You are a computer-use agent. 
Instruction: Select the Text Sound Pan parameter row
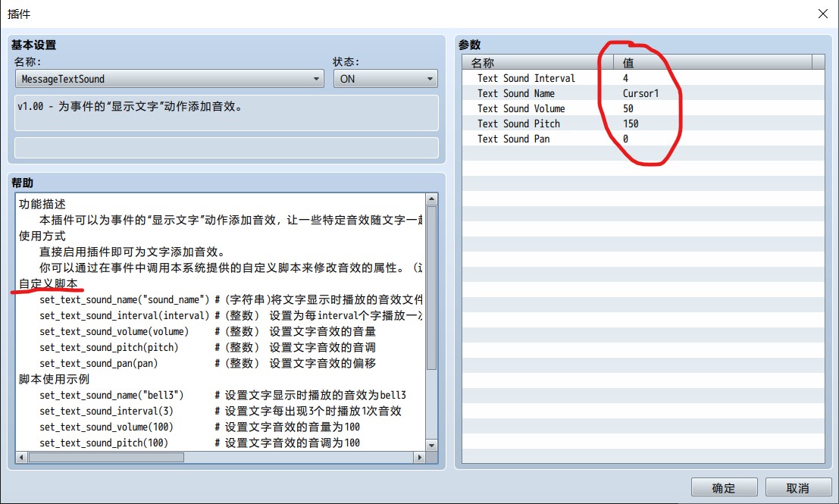(x=643, y=139)
